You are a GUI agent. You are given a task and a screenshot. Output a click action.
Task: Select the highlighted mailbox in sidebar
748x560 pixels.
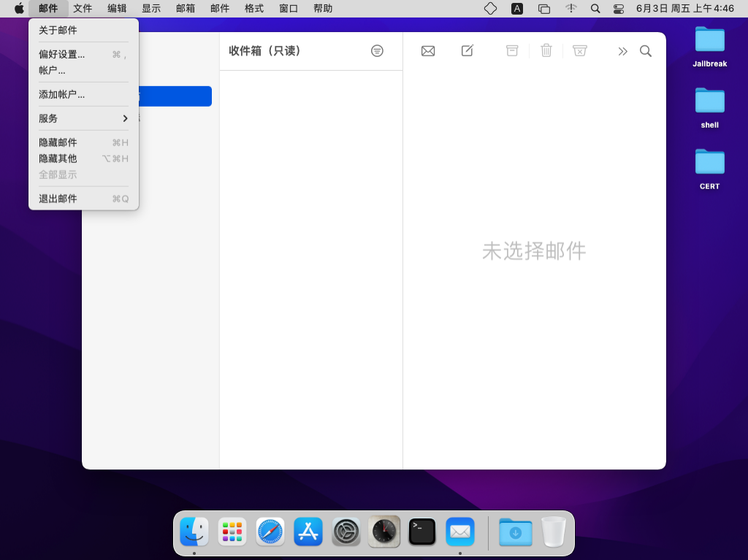[175, 96]
